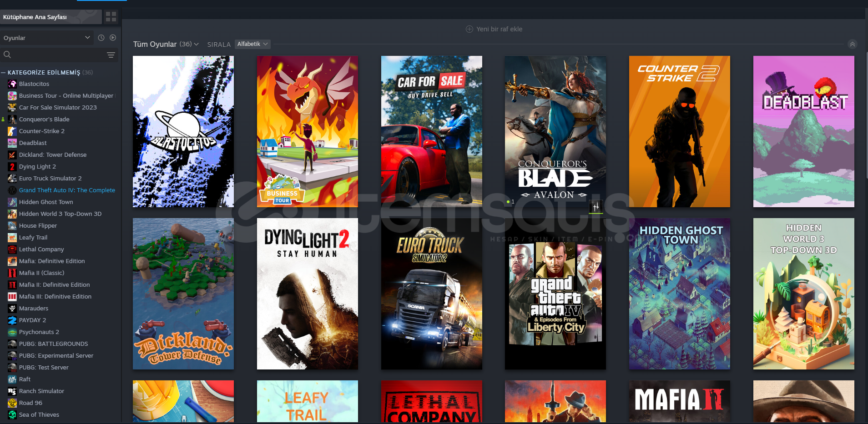The image size is (868, 424).
Task: Select PUBG: Experimental Server in list
Action: [56, 355]
